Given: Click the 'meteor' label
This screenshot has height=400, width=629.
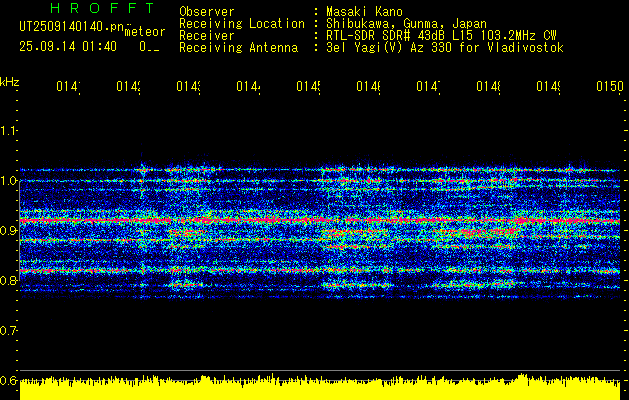Looking at the screenshot, I should [x=145, y=32].
